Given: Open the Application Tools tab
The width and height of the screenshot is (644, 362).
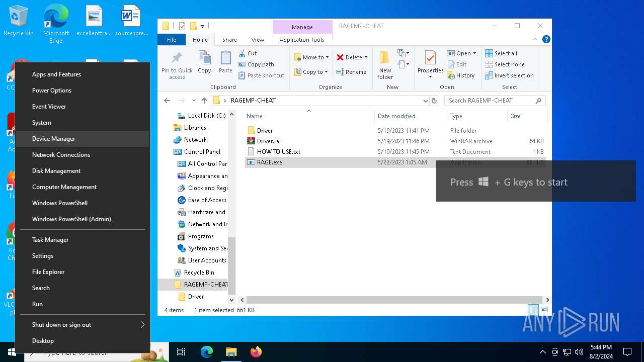Looking at the screenshot, I should point(302,40).
